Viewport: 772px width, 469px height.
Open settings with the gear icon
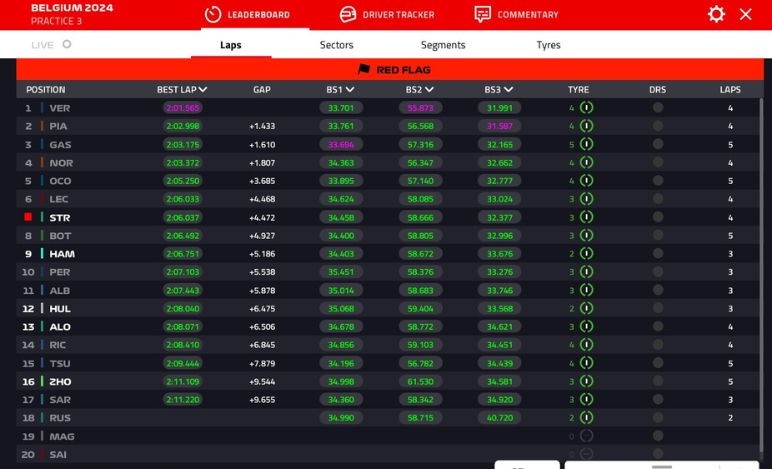pos(716,14)
